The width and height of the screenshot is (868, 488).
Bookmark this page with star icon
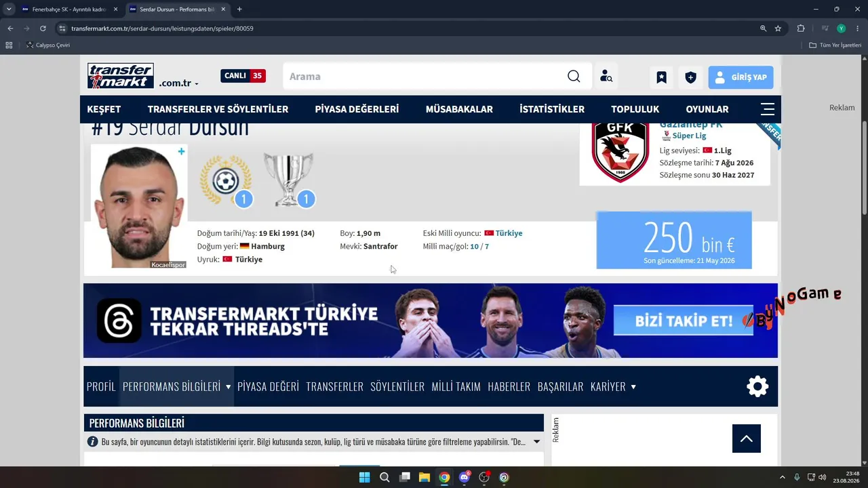point(778,28)
